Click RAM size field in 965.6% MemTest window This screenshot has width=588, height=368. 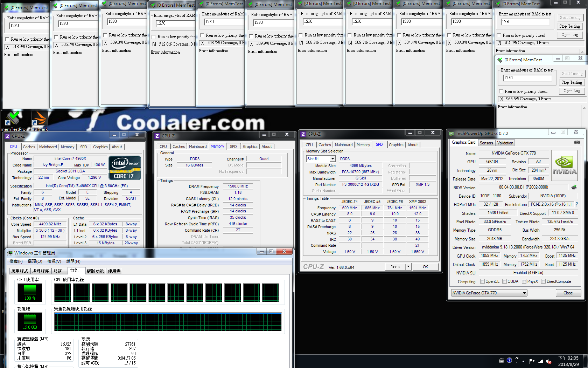click(x=527, y=78)
